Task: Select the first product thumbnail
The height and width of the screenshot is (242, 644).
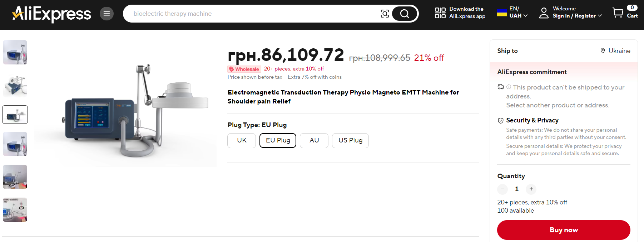Action: [15, 52]
